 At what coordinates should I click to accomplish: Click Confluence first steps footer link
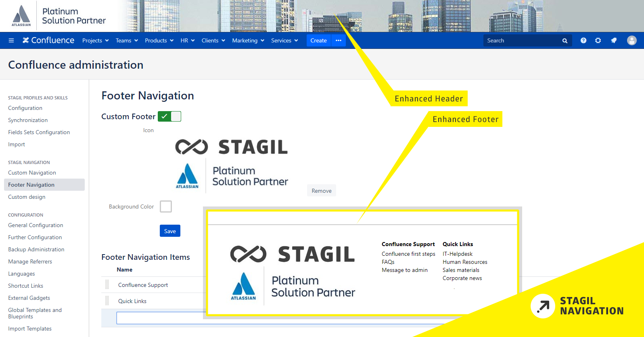[408, 254]
